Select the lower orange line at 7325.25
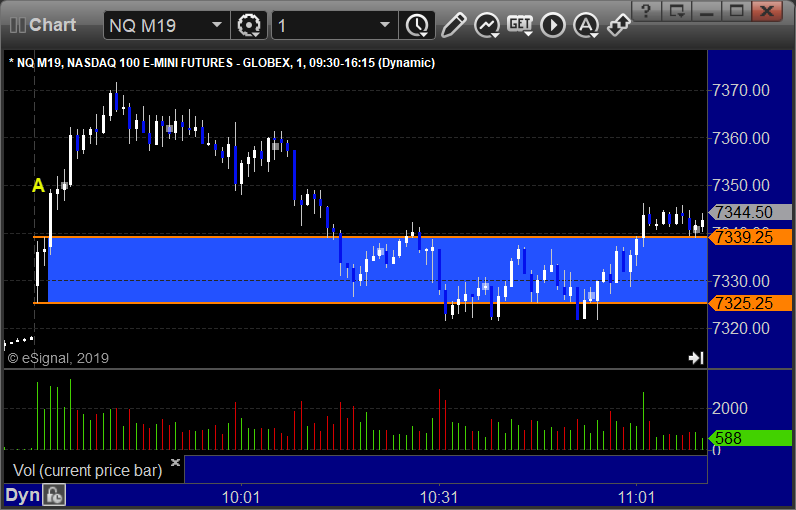Viewport: 796px width, 510px height. (370, 303)
